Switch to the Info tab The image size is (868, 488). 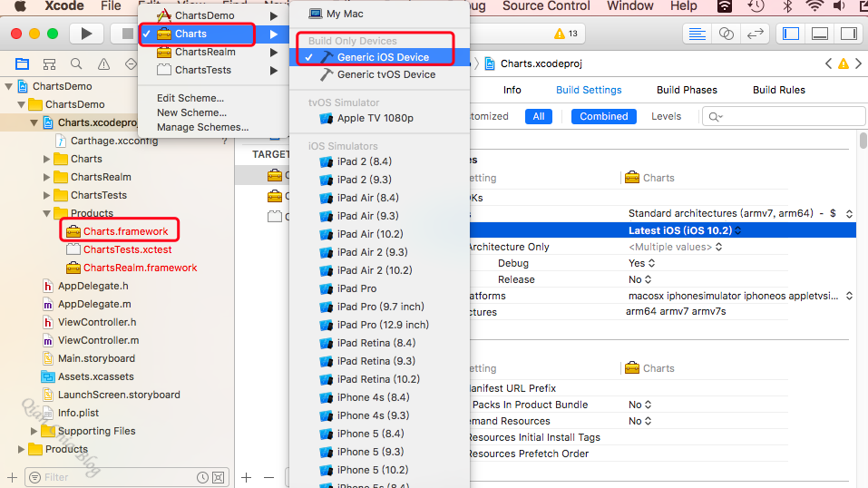pyautogui.click(x=512, y=90)
